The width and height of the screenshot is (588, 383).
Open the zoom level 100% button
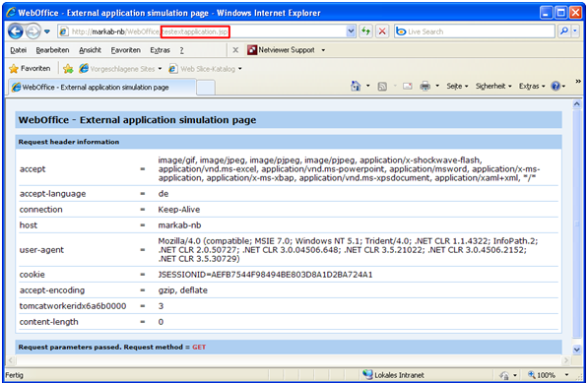[542, 375]
